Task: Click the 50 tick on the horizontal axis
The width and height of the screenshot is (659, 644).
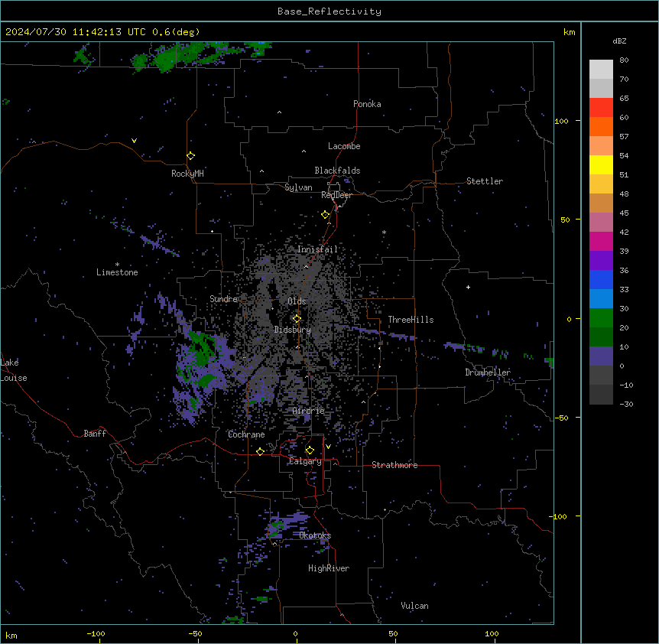Action: (x=393, y=633)
